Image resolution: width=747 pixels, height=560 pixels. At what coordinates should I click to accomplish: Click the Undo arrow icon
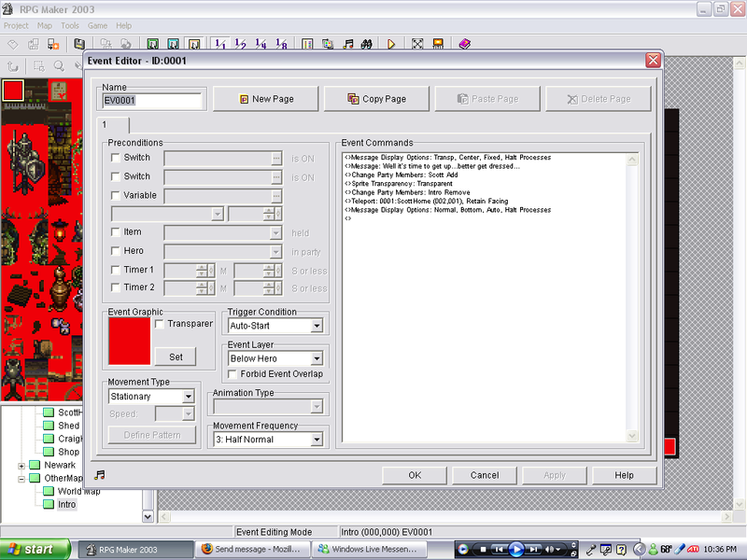click(x=13, y=66)
